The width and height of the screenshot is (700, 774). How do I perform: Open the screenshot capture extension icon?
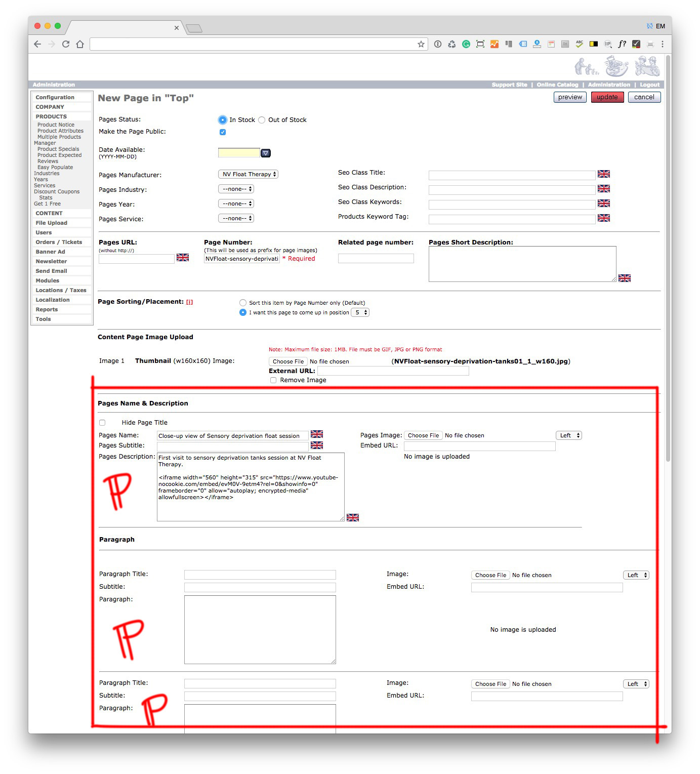[480, 44]
